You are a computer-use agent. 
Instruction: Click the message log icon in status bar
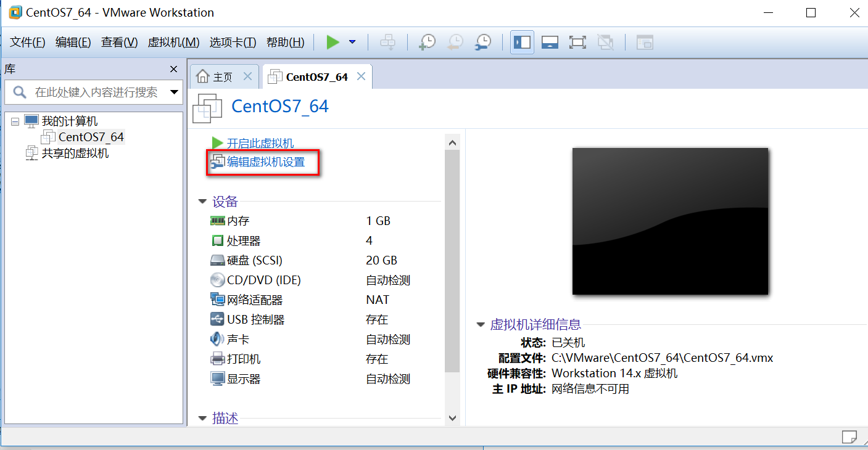pyautogui.click(x=849, y=437)
